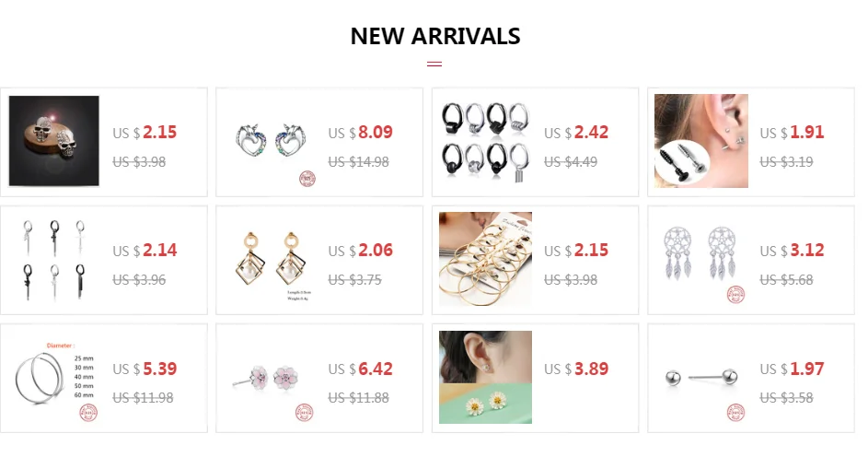Click the US $8.09 price
Image resolution: width=868 pixels, height=457 pixels.
[361, 133]
